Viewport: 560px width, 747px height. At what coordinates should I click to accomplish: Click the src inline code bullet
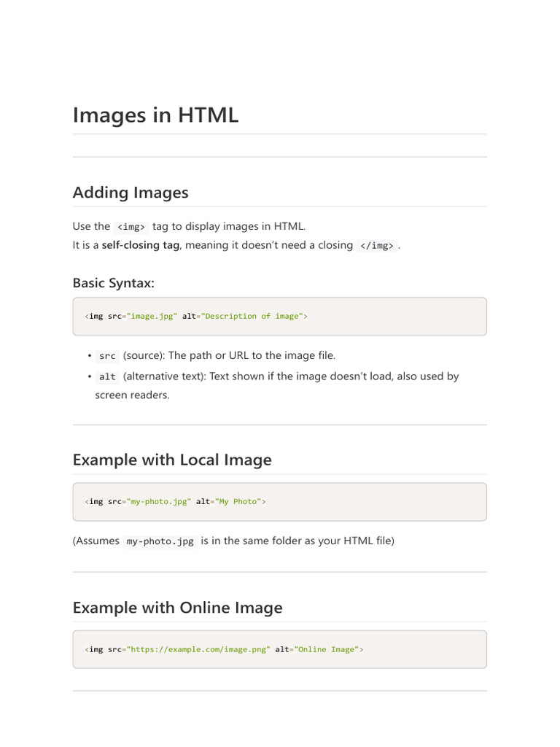point(107,356)
